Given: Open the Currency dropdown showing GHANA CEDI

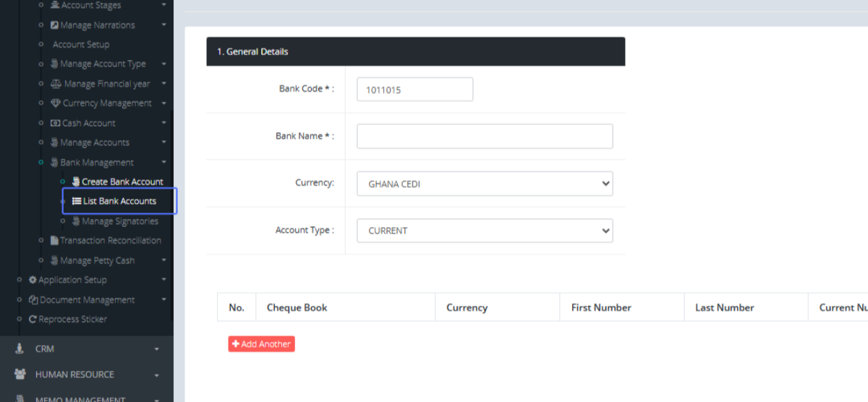Looking at the screenshot, I should pos(485,184).
